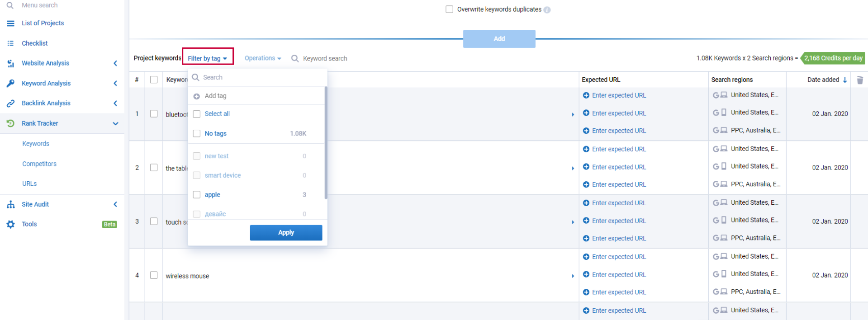Click Add tag in the filter panel
The image size is (868, 320).
215,96
